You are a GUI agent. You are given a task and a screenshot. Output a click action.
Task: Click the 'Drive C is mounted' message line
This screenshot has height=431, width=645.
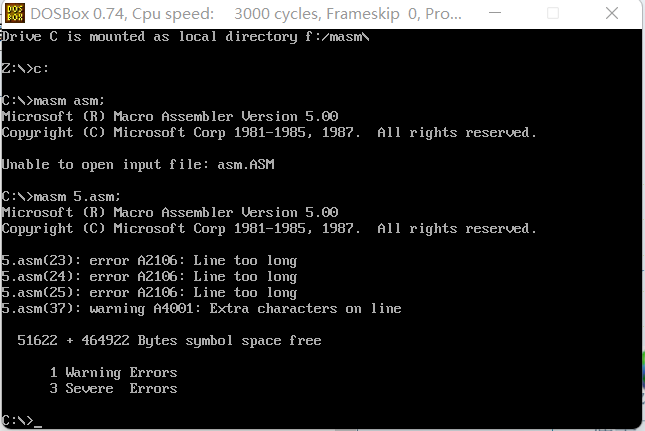tap(185, 37)
